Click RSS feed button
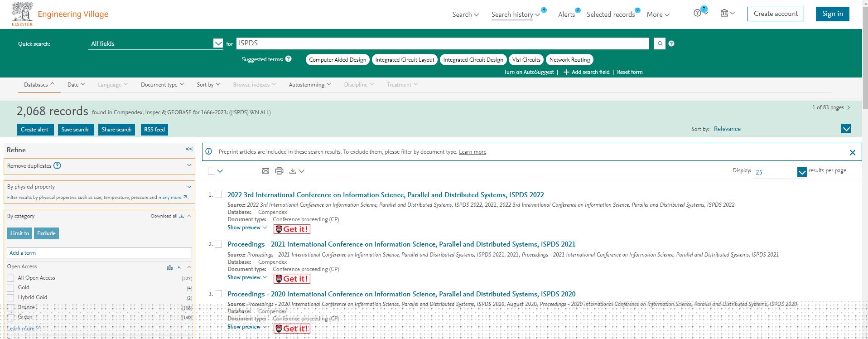The image size is (868, 339). tap(154, 130)
